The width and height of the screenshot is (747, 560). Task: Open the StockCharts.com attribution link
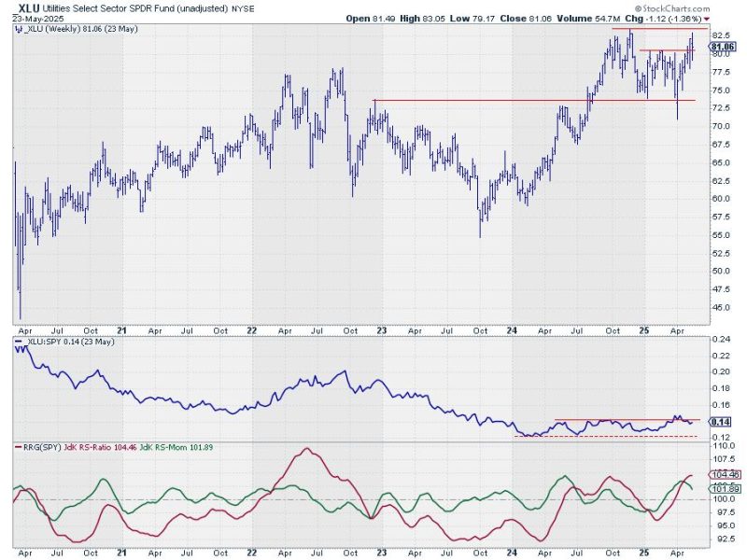click(x=672, y=8)
